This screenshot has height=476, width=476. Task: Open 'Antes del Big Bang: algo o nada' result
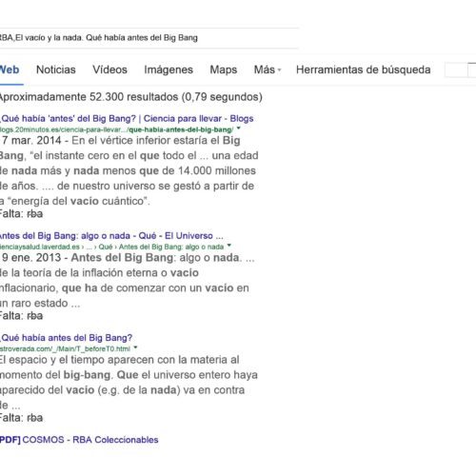(x=111, y=236)
